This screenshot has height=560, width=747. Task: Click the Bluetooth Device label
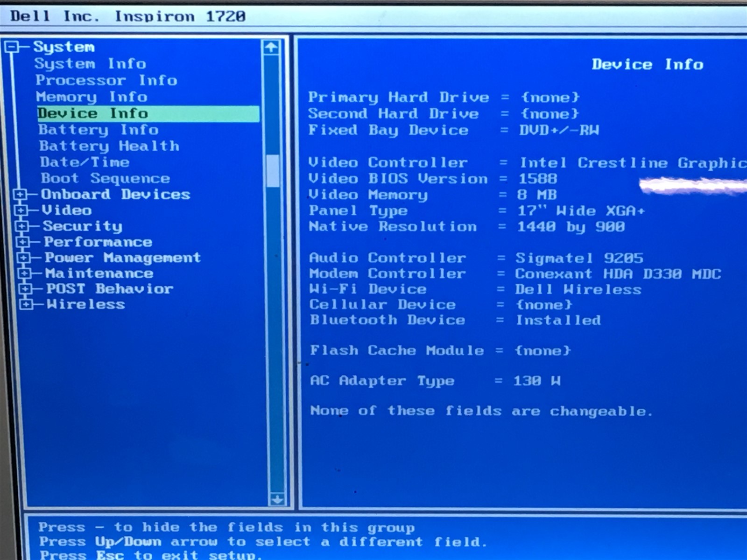tap(388, 320)
